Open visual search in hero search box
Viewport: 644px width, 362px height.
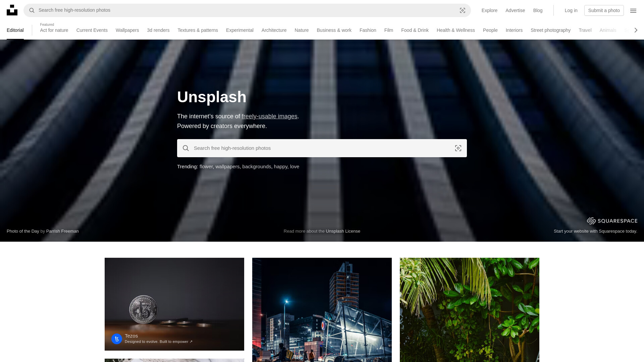458,148
